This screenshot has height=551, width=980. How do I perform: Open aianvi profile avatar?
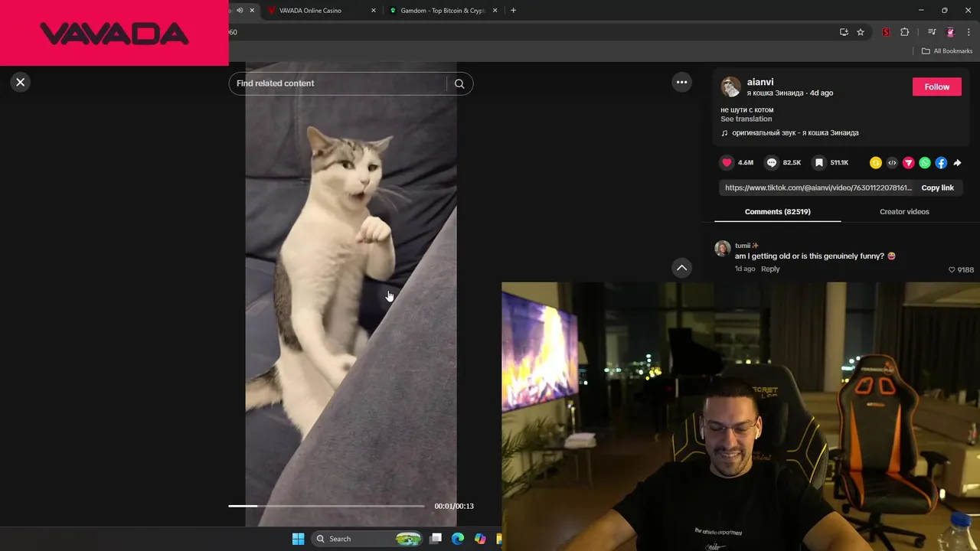(731, 86)
